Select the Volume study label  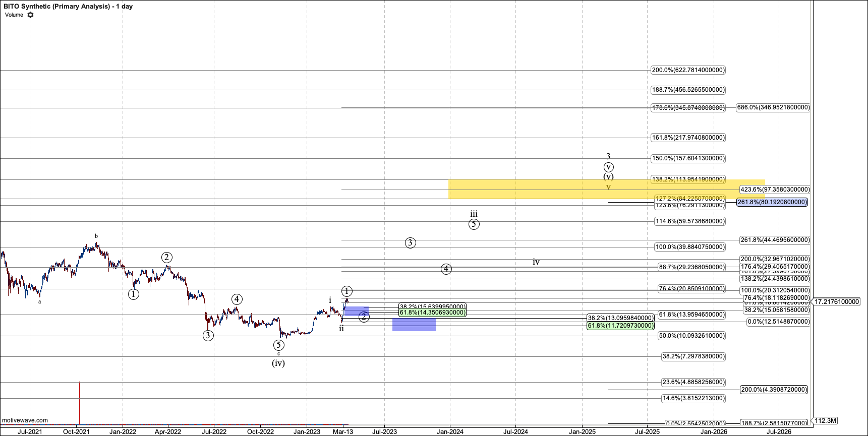pos(14,15)
